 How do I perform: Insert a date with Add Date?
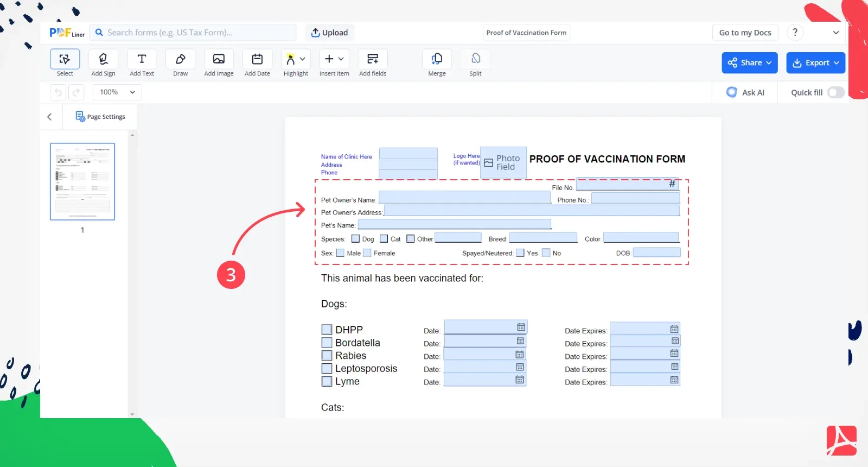257,59
